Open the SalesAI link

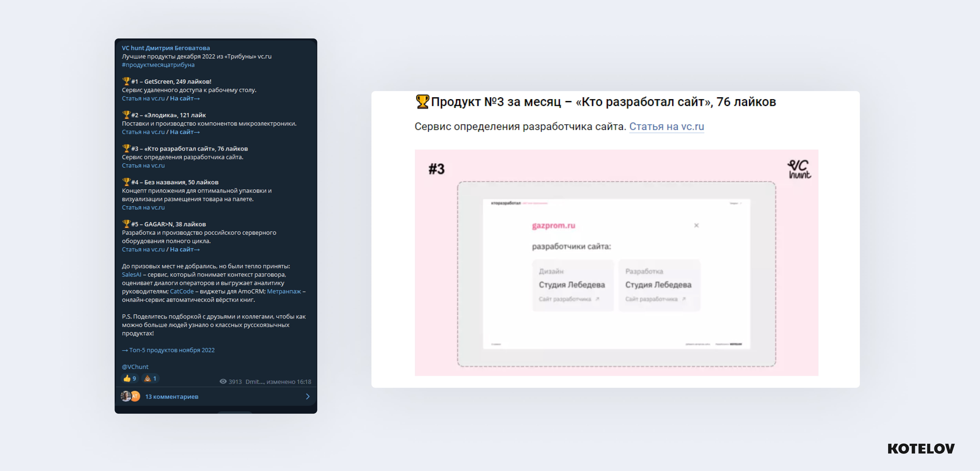click(x=131, y=274)
